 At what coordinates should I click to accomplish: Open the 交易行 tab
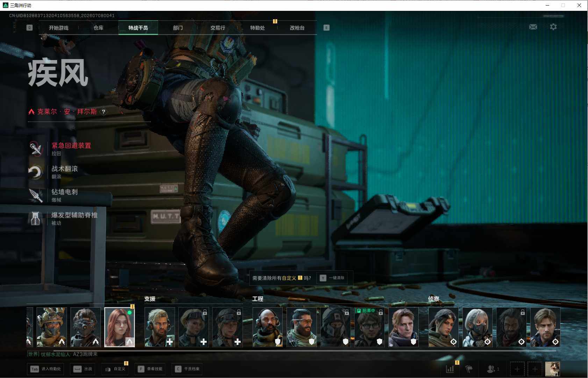218,28
